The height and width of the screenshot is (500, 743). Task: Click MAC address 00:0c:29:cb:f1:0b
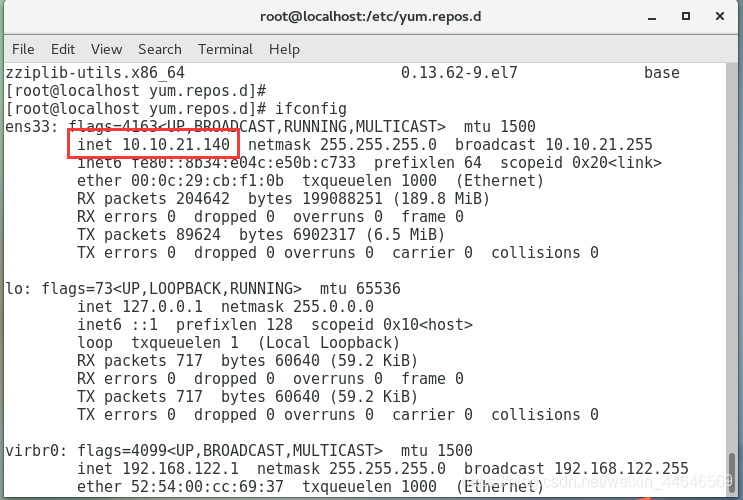[x=207, y=181]
